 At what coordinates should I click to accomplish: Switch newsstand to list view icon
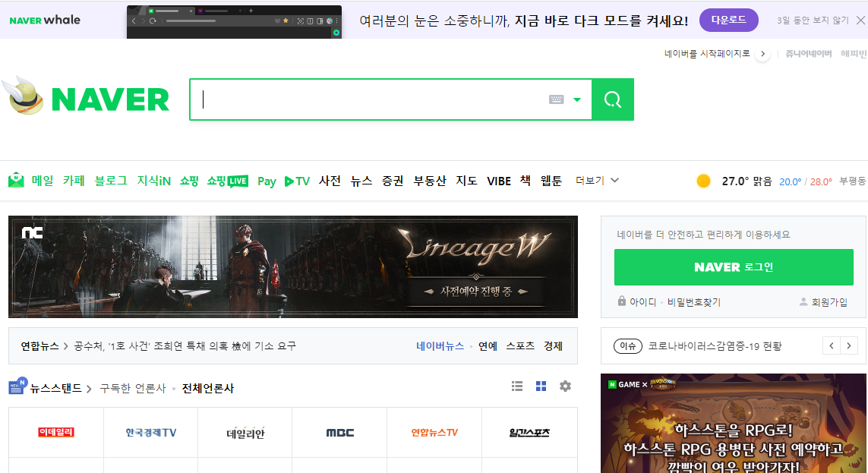[517, 386]
